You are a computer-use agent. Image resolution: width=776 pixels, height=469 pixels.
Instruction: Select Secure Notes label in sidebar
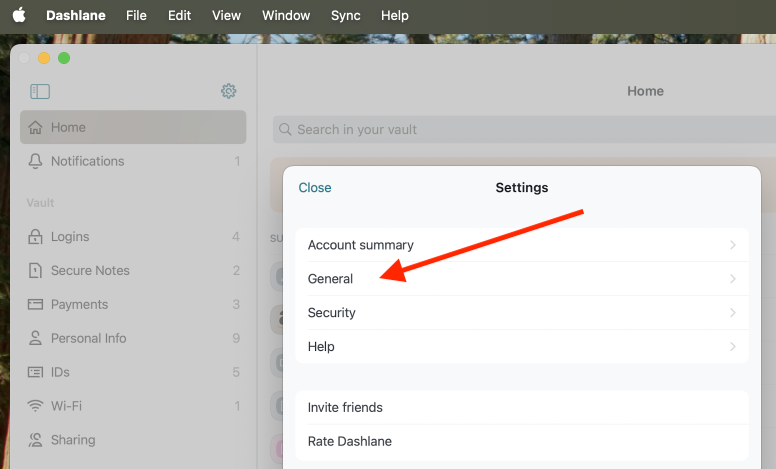(x=90, y=270)
